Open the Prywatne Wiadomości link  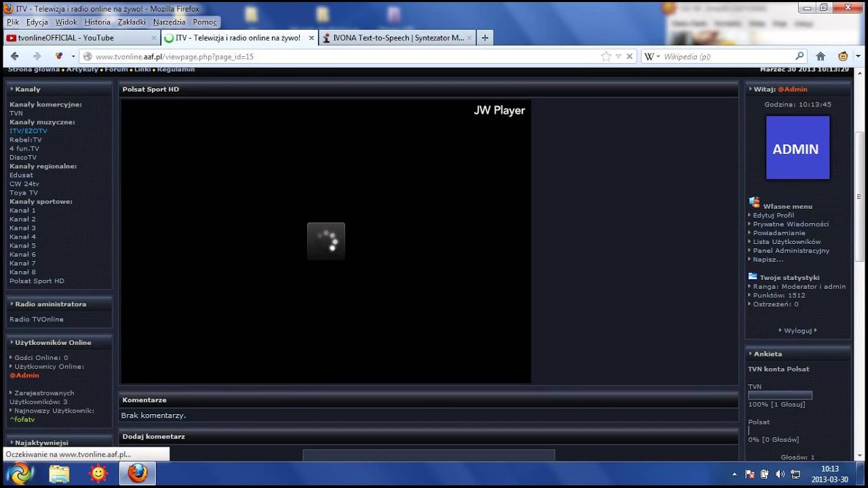(x=791, y=224)
